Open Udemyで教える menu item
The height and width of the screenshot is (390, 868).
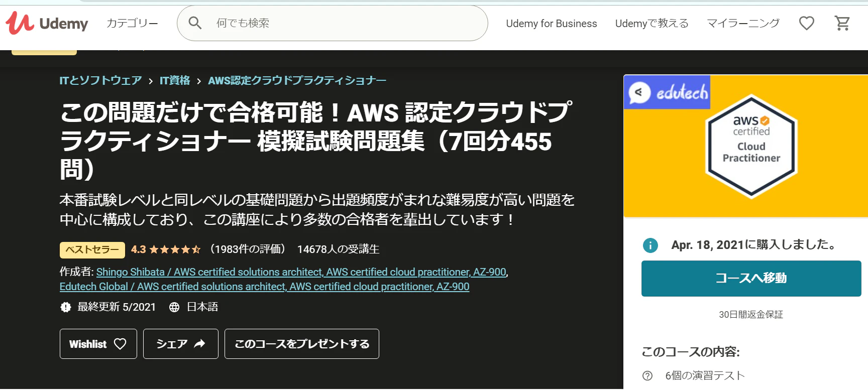652,24
